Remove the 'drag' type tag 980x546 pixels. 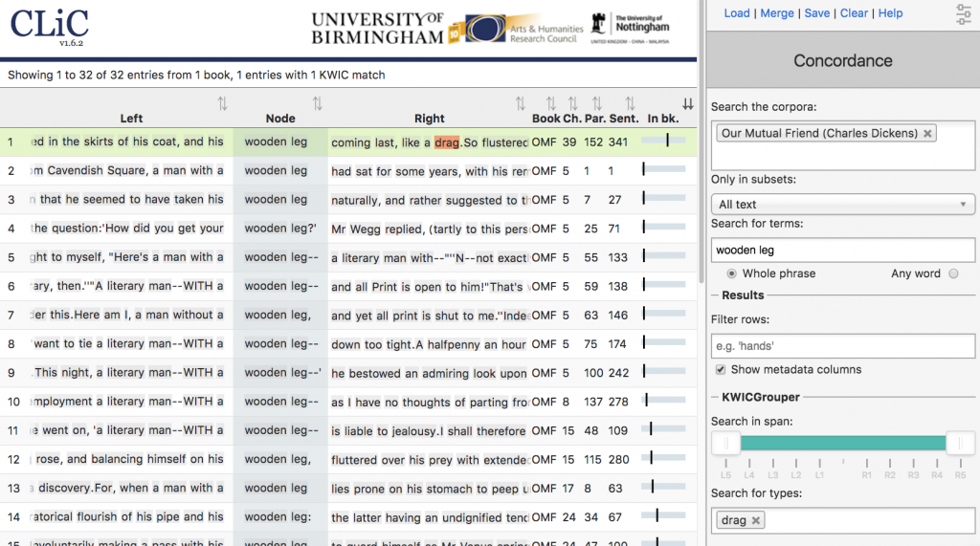click(x=756, y=520)
